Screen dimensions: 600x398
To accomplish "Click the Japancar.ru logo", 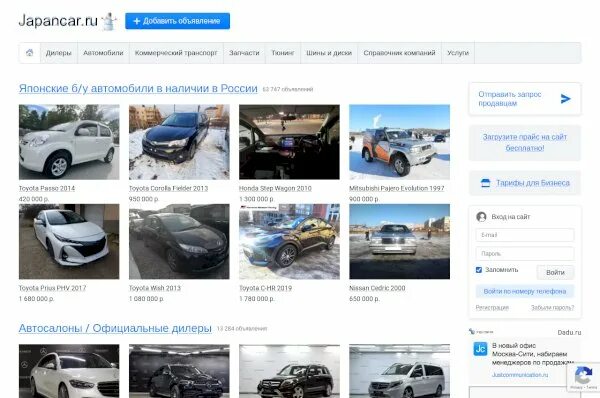I will pyautogui.click(x=58, y=21).
